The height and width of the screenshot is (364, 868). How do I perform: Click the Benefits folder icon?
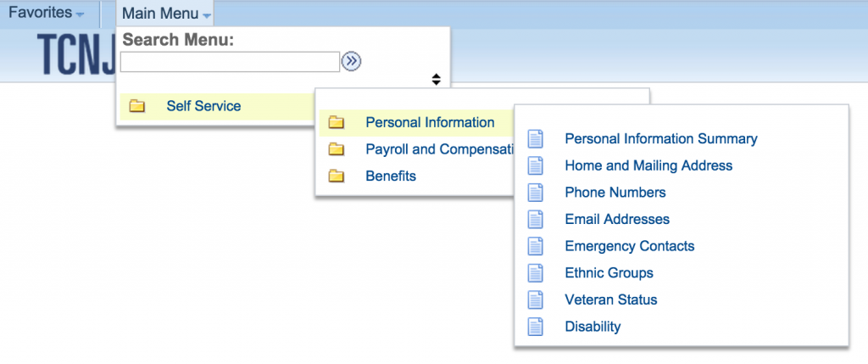[x=336, y=176]
